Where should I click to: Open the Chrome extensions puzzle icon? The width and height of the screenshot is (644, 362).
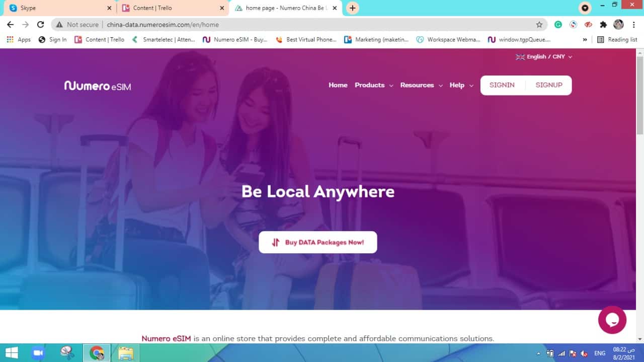(603, 25)
